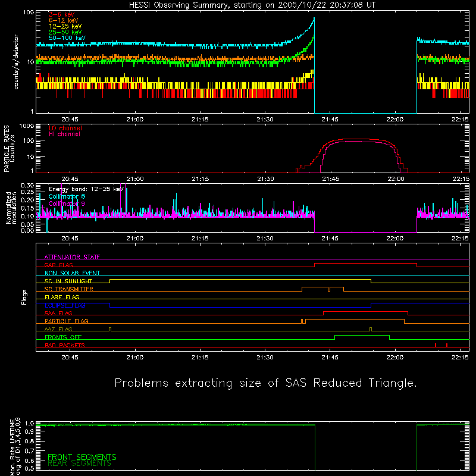This screenshot has height=476, width=476.
Task: Select the 25-50 keV legend label
Action: click(65, 32)
